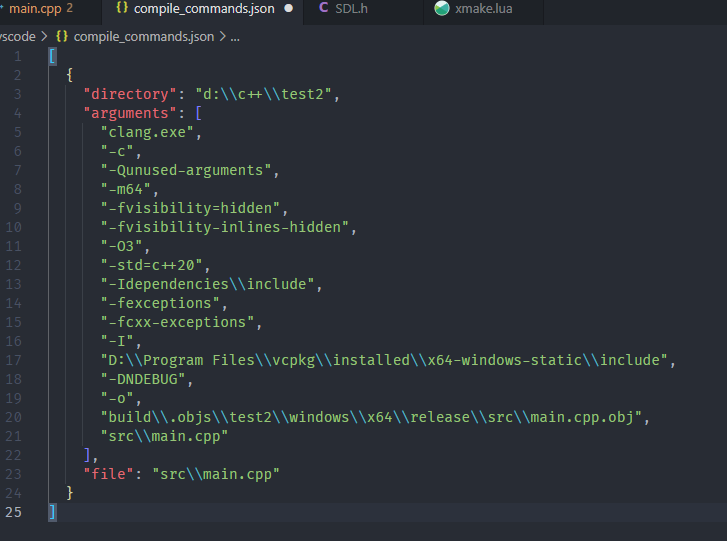Viewport: 727px width, 541px height.
Task: Click the "-c" argument on line 6
Action: coord(117,151)
